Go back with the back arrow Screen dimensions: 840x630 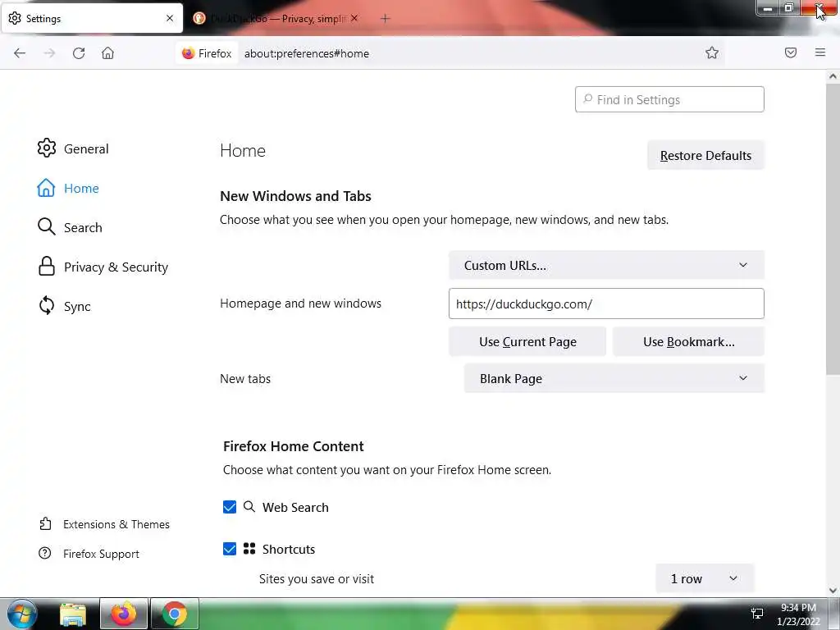(20, 53)
